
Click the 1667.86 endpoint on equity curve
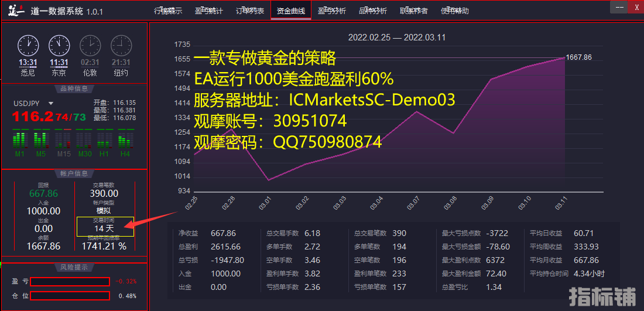coord(565,57)
